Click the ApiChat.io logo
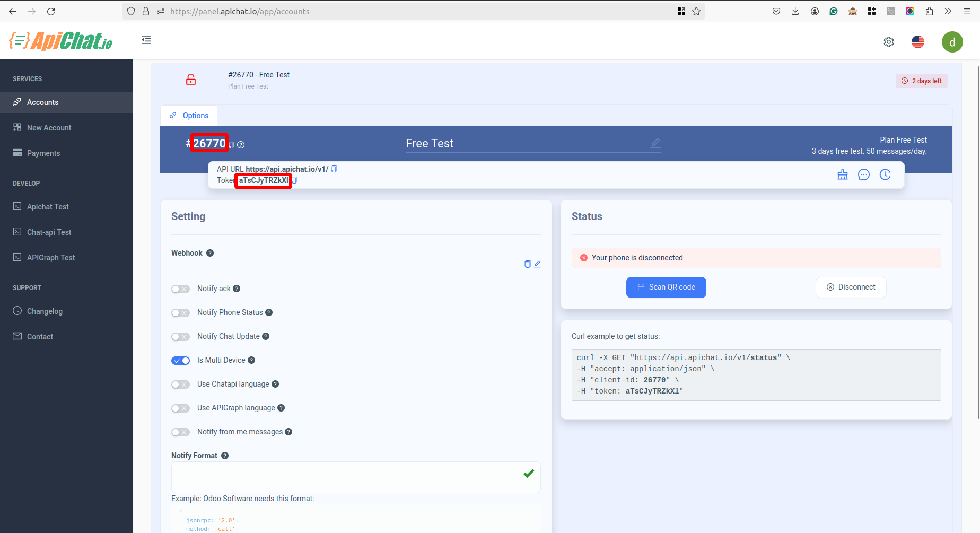980x533 pixels. click(x=61, y=41)
